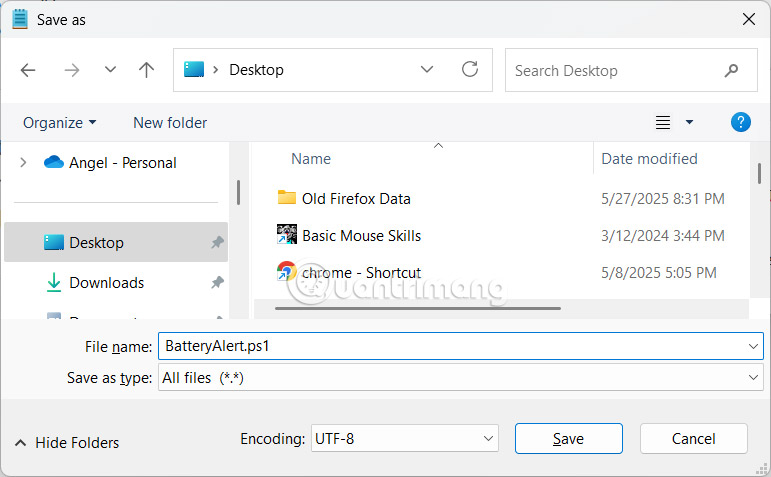Sort files by Date modified column
This screenshot has height=477, width=771.
coord(649,159)
